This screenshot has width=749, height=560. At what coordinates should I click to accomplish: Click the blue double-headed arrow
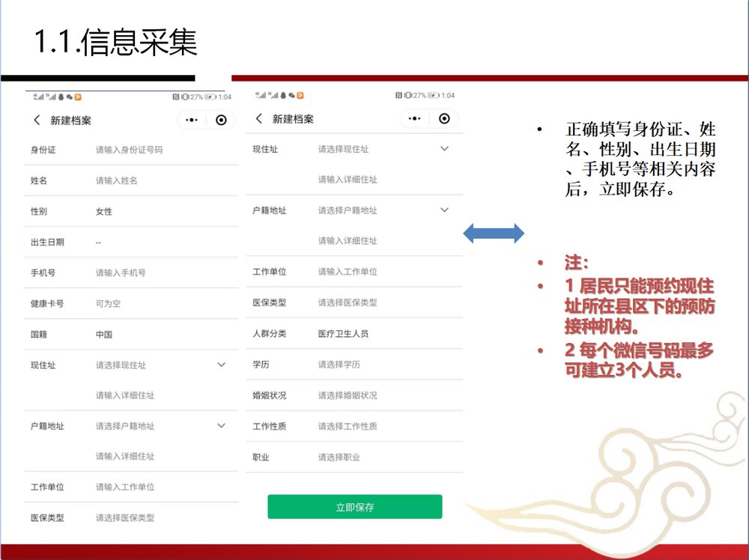point(494,234)
